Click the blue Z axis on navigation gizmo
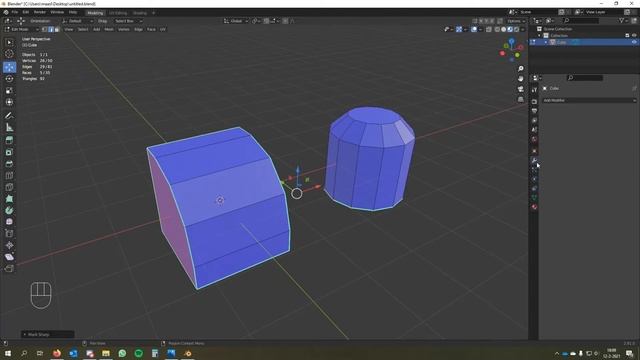 (511, 41)
